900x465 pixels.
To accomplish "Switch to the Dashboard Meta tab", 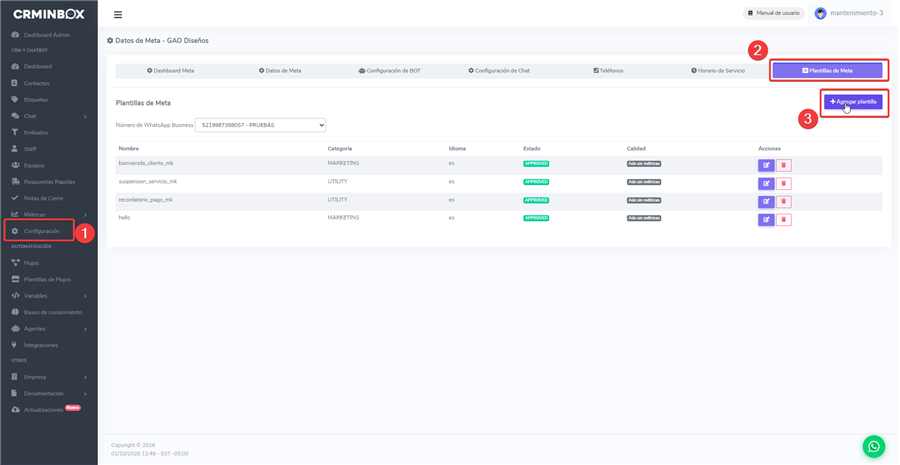I will click(170, 71).
